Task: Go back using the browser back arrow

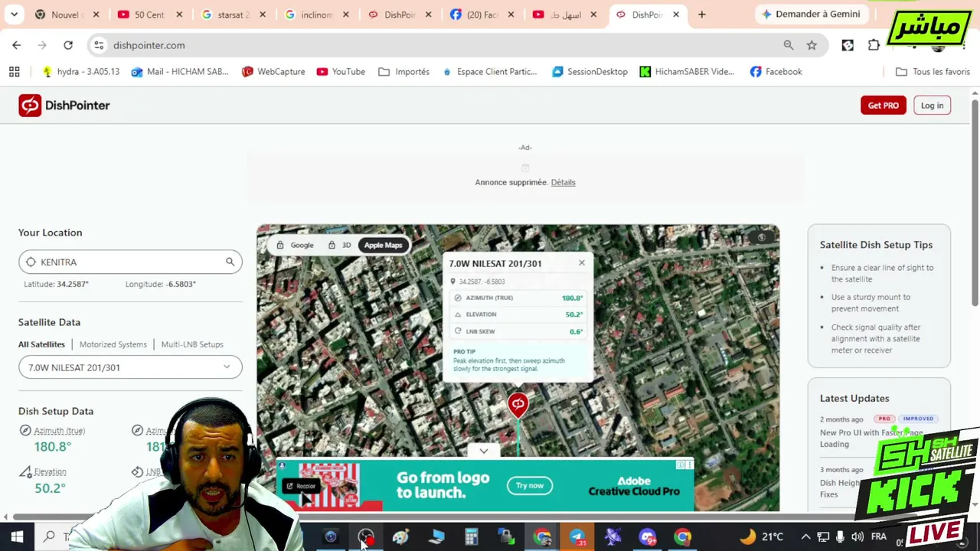Action: 17,45
